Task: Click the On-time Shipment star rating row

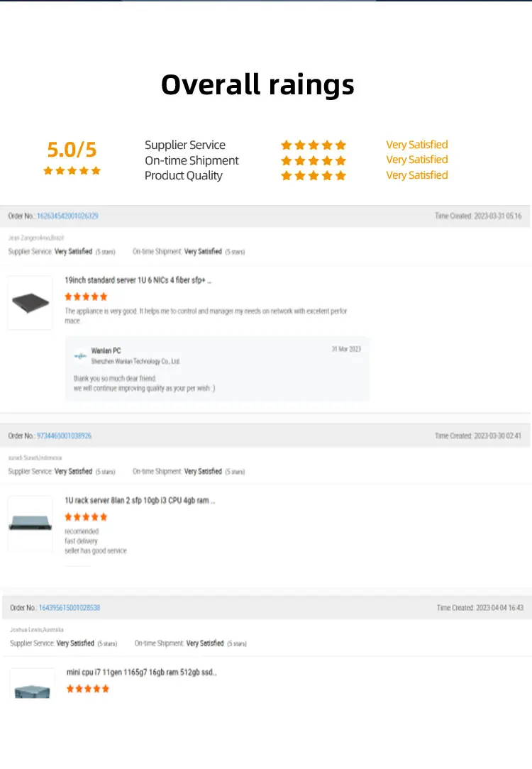Action: [x=313, y=160]
